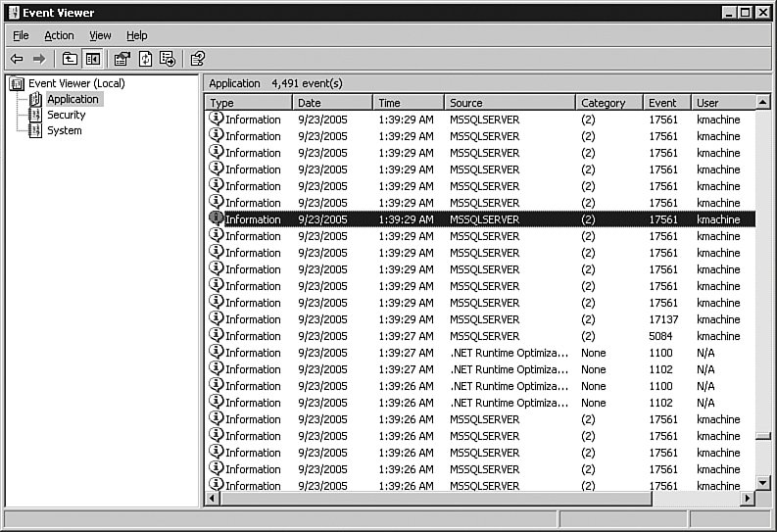Click the horizontal scrollbar left arrow

[213, 498]
